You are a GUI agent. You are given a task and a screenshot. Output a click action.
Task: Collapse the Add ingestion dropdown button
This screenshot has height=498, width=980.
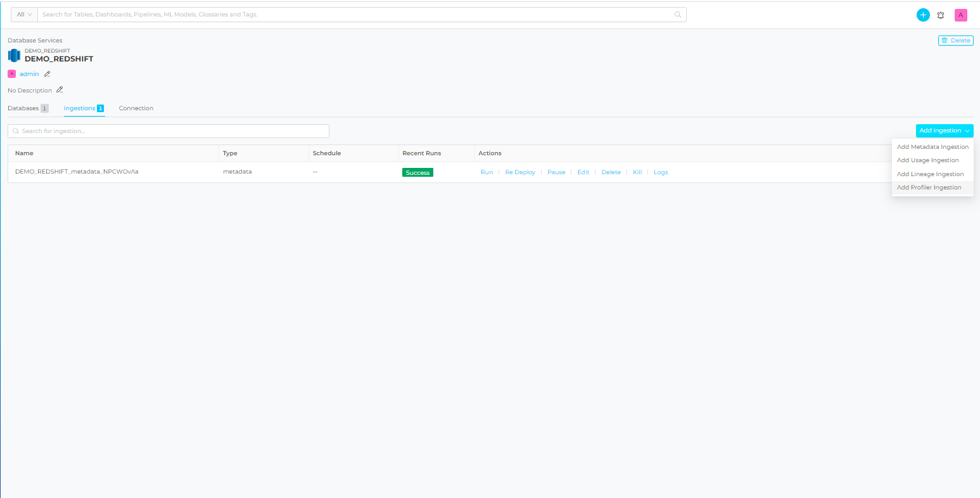944,131
